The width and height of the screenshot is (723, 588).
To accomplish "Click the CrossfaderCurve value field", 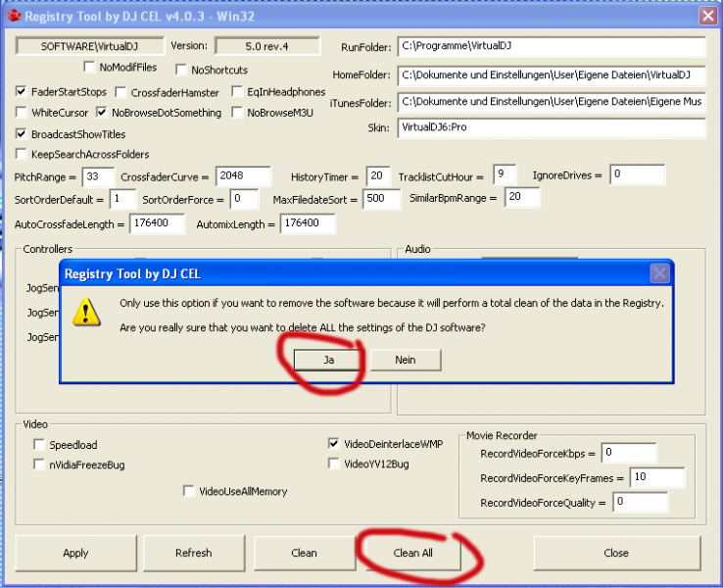I will click(x=244, y=176).
